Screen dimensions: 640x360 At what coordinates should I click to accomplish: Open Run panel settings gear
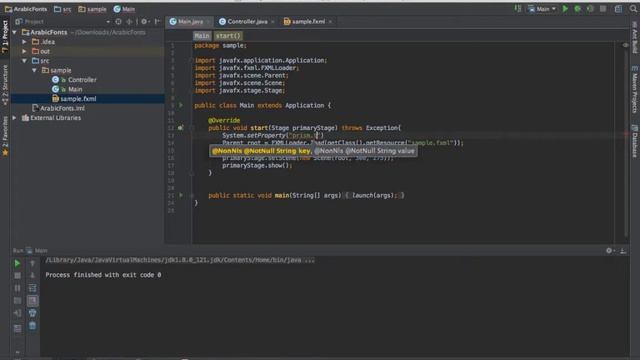point(609,251)
